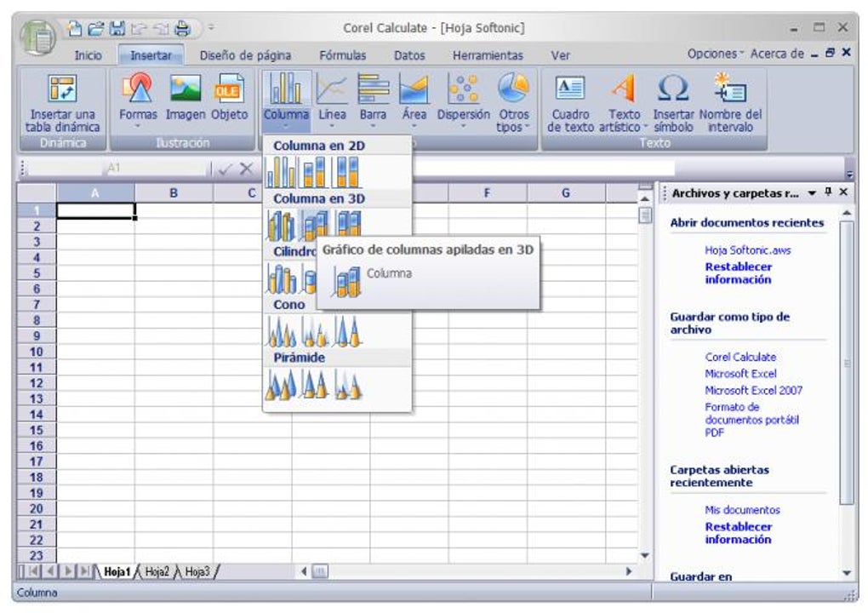Image resolution: width=868 pixels, height=613 pixels.
Task: Open the quick access toolbar customize arrow
Action: click(x=211, y=27)
